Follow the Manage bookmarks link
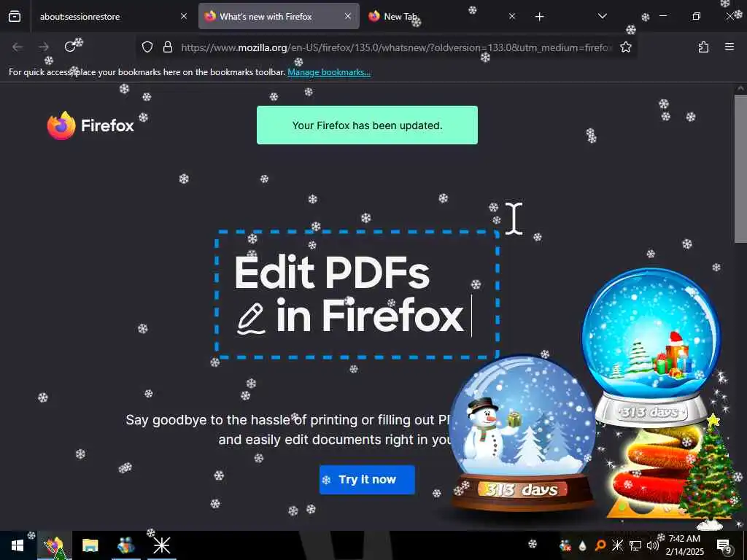747x560 pixels. coord(329,72)
